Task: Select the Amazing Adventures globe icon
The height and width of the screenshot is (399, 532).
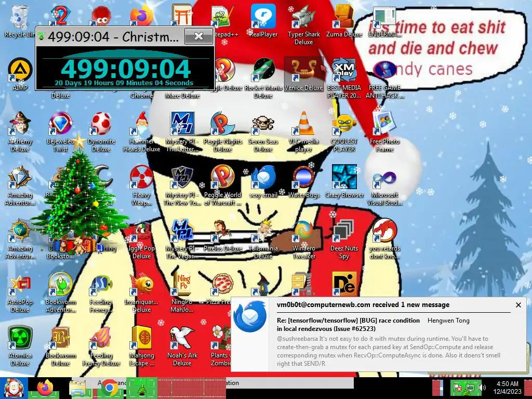Action: pos(20,239)
